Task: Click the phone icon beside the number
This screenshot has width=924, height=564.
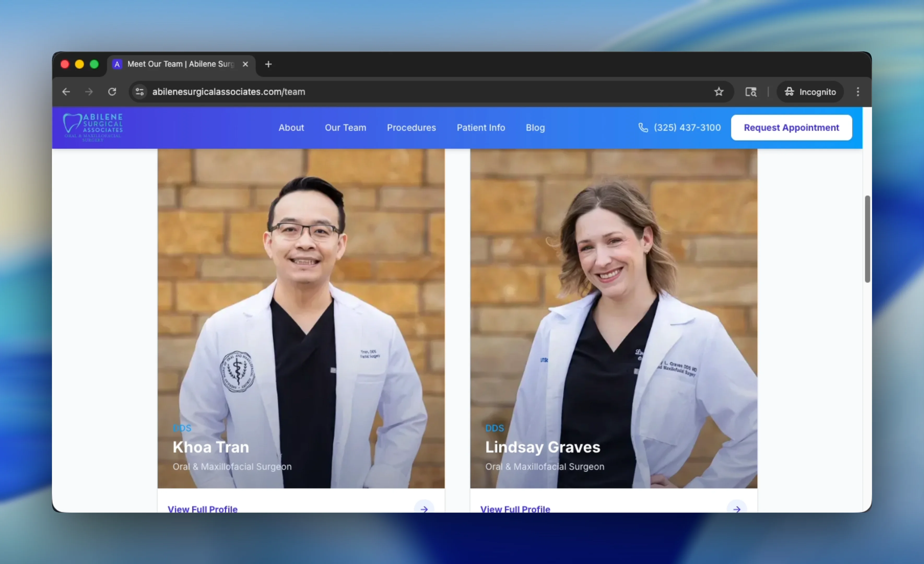Action: pyautogui.click(x=643, y=127)
